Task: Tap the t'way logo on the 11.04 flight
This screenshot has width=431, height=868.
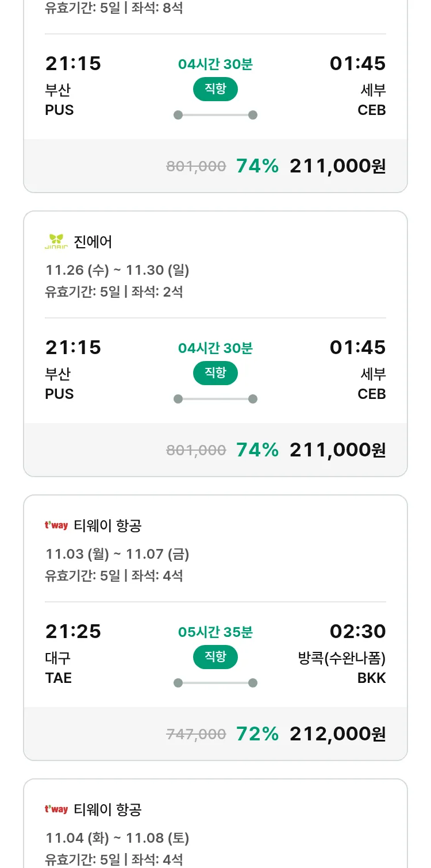Action: [x=56, y=809]
